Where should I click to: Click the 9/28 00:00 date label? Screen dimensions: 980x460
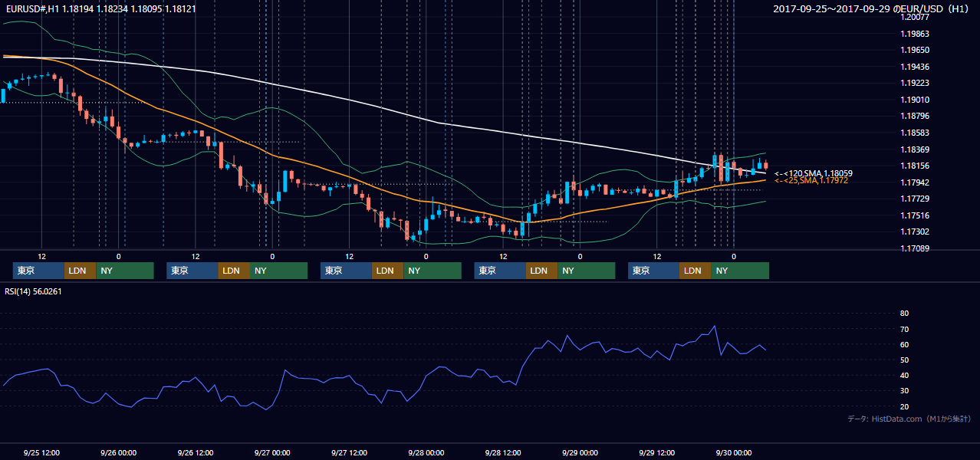(426, 452)
